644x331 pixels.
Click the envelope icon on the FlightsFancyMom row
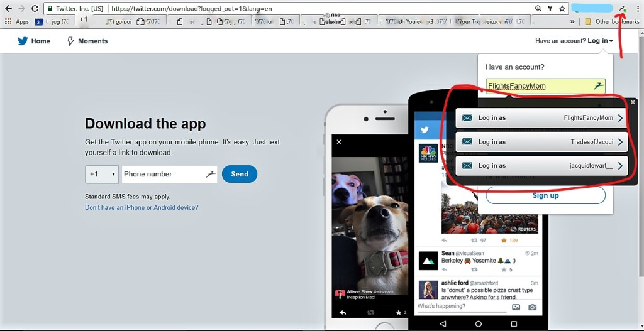467,118
